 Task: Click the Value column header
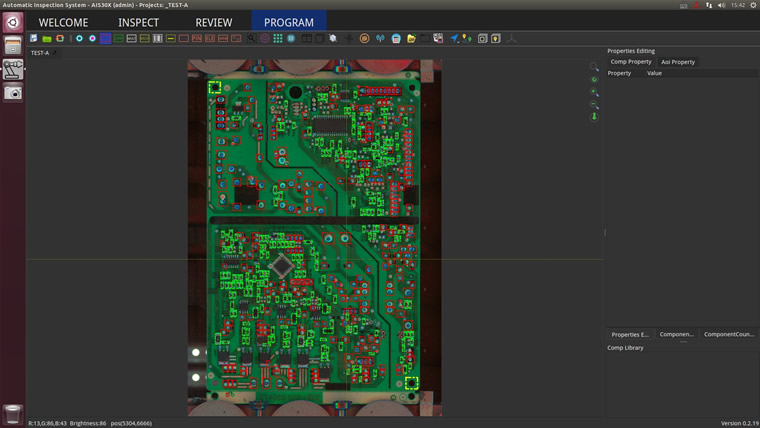pos(654,73)
